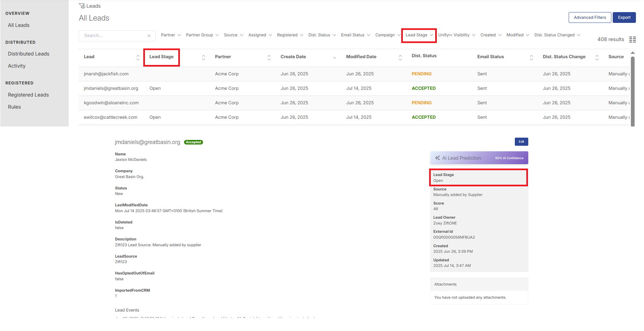
Task: Open the Modified filter dropdown
Action: point(518,35)
